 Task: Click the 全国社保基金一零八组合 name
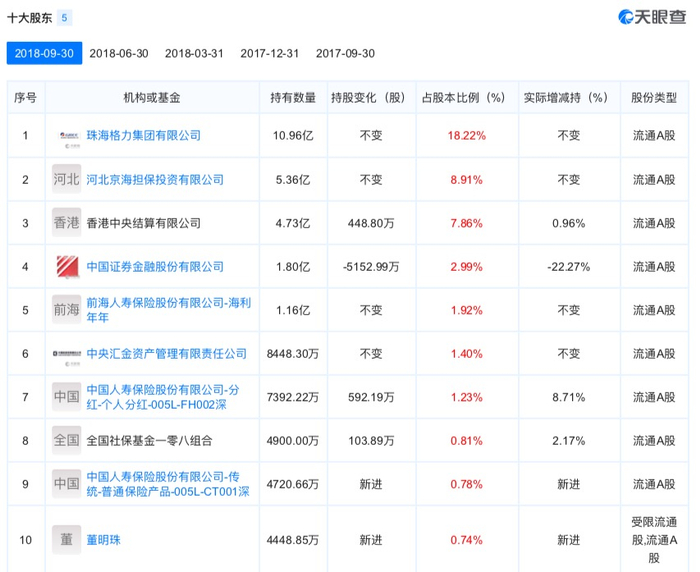point(149,441)
